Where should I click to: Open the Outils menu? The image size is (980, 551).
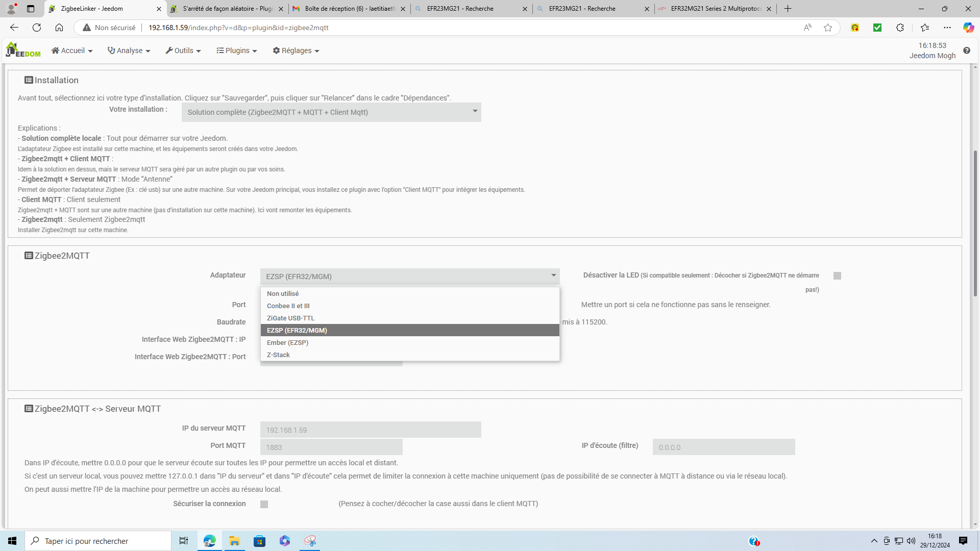tap(183, 51)
